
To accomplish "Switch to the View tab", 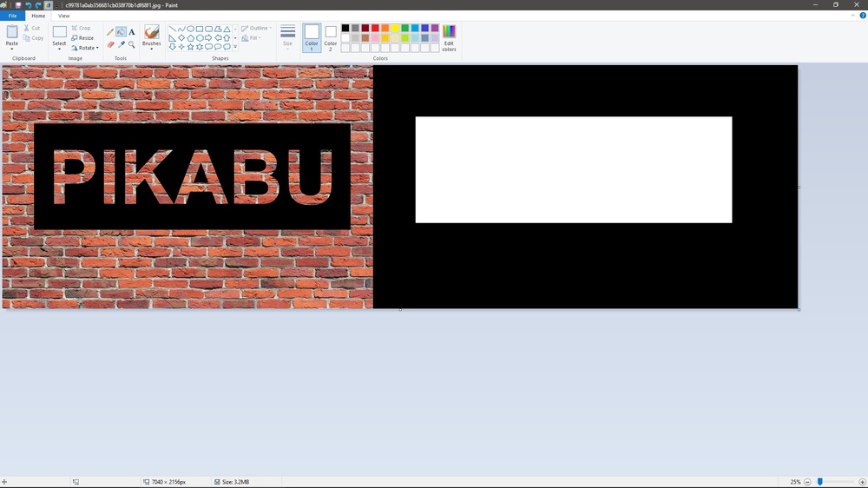I will (x=64, y=16).
